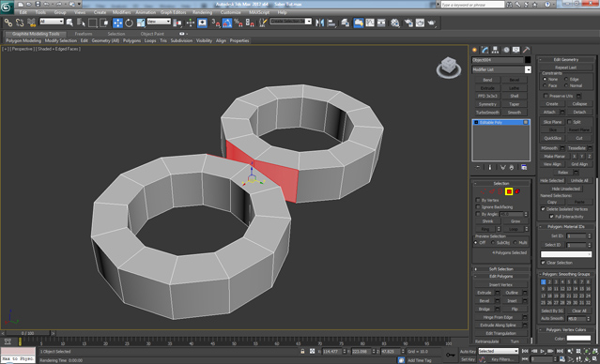
Task: Click the Symmetry modifier button
Action: click(x=487, y=104)
